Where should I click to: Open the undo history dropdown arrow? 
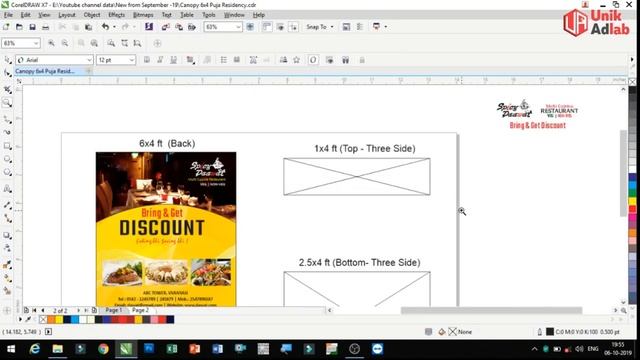coord(114,27)
